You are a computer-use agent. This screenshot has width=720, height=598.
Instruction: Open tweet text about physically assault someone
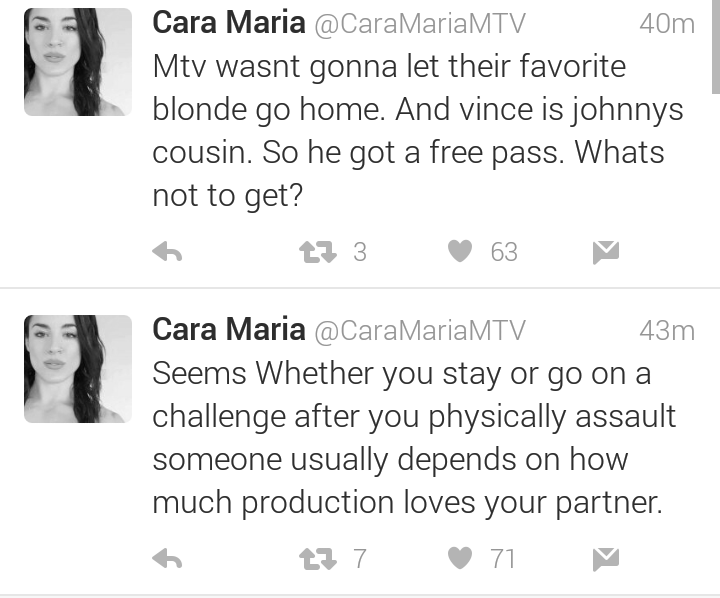tap(414, 438)
